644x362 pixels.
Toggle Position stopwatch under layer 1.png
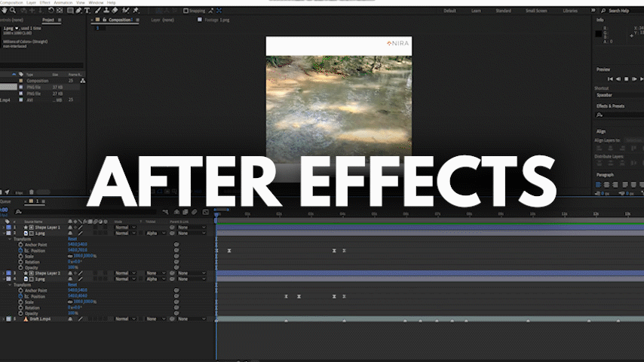20,250
